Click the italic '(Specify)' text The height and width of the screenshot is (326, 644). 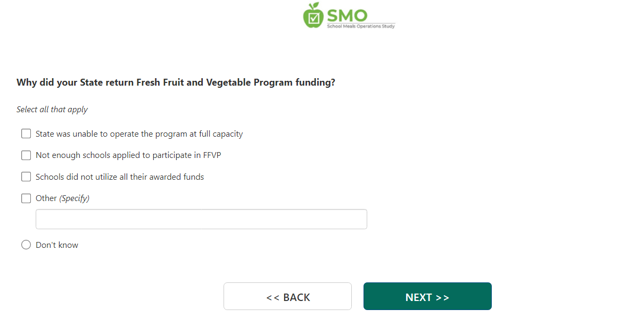(74, 198)
